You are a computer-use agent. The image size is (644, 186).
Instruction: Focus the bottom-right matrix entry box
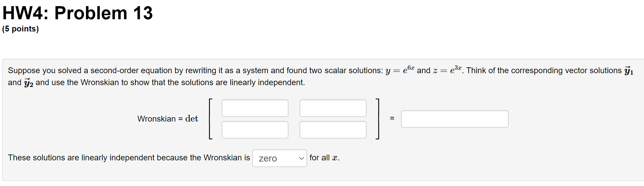tap(333, 130)
